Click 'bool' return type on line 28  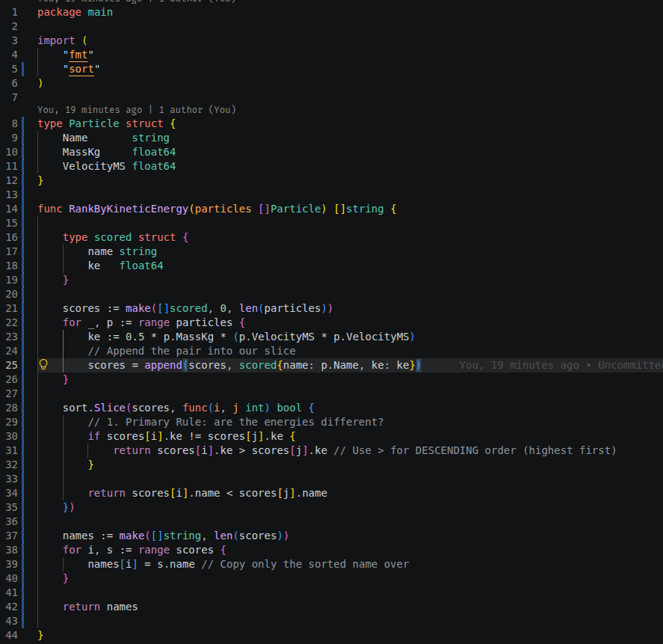point(289,408)
